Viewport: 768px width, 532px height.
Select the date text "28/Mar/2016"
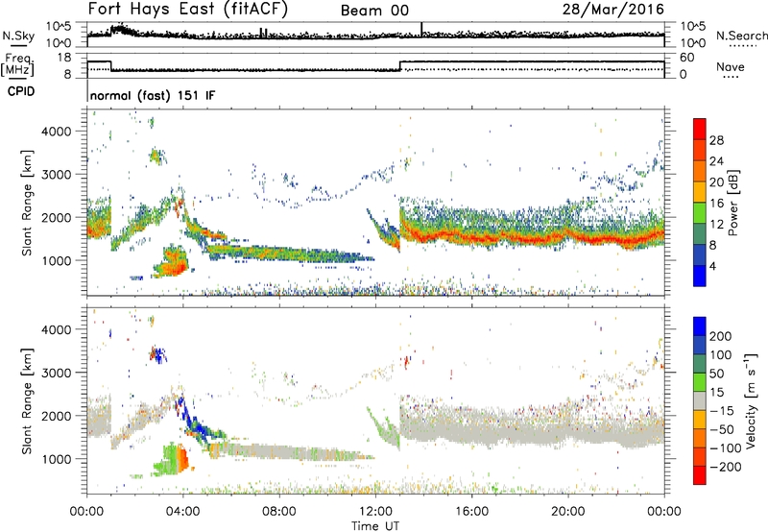click(613, 10)
